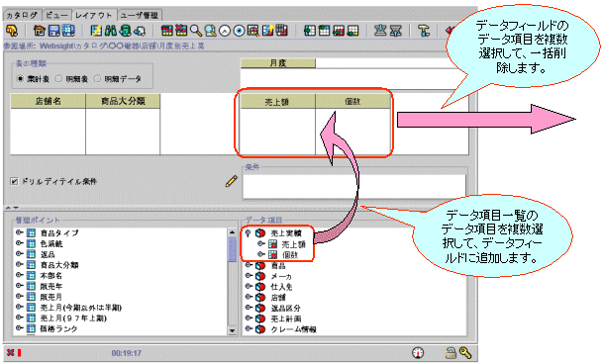Image resolution: width=603 pixels, height=364 pixels.
Task: Click the floppy disk save icon
Action: (54, 31)
